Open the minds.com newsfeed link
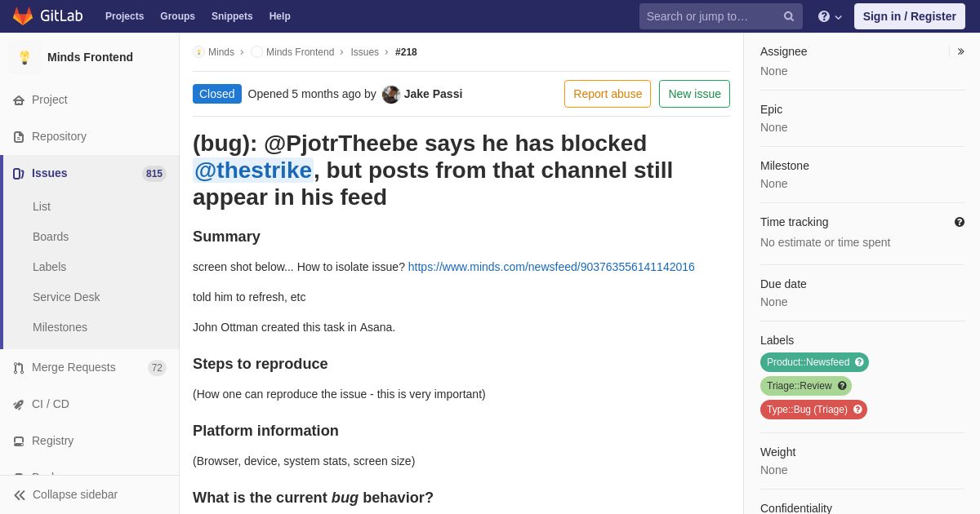 (551, 267)
